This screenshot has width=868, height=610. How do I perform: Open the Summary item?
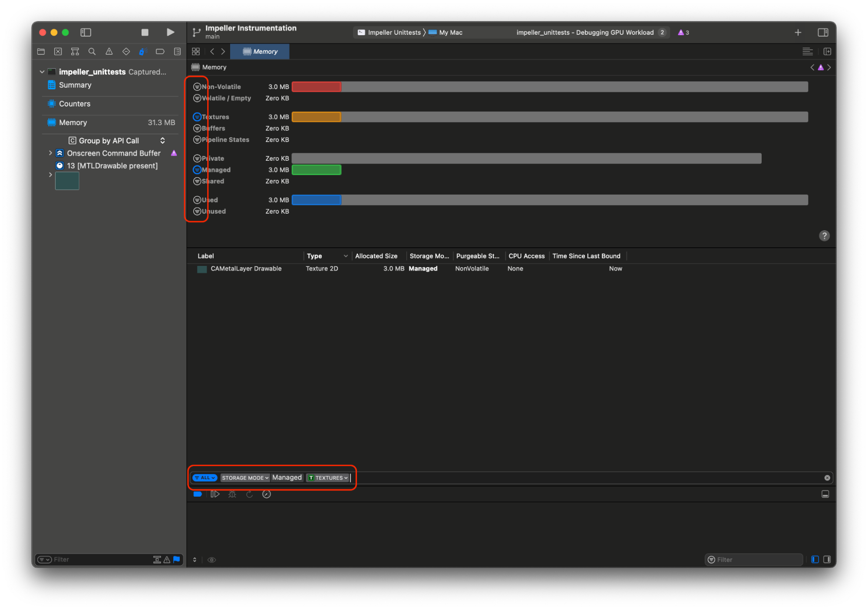[x=75, y=85]
